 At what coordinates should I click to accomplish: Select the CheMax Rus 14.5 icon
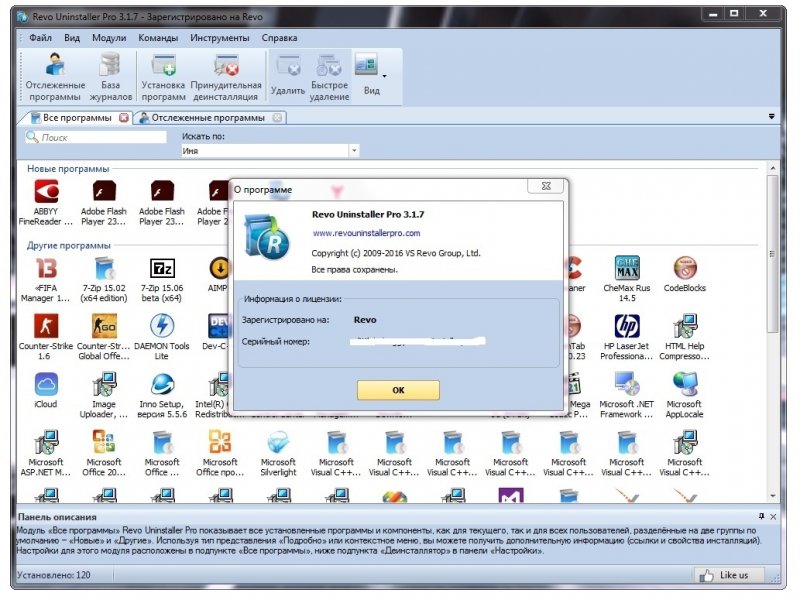pyautogui.click(x=627, y=280)
